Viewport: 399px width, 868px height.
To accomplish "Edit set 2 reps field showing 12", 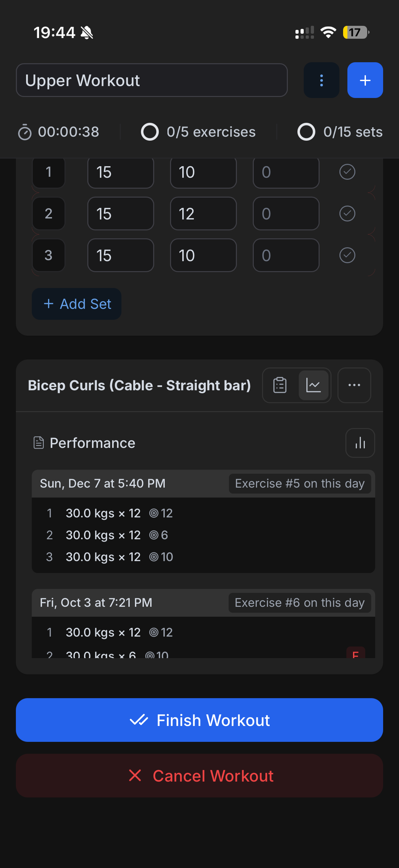I will coord(203,214).
